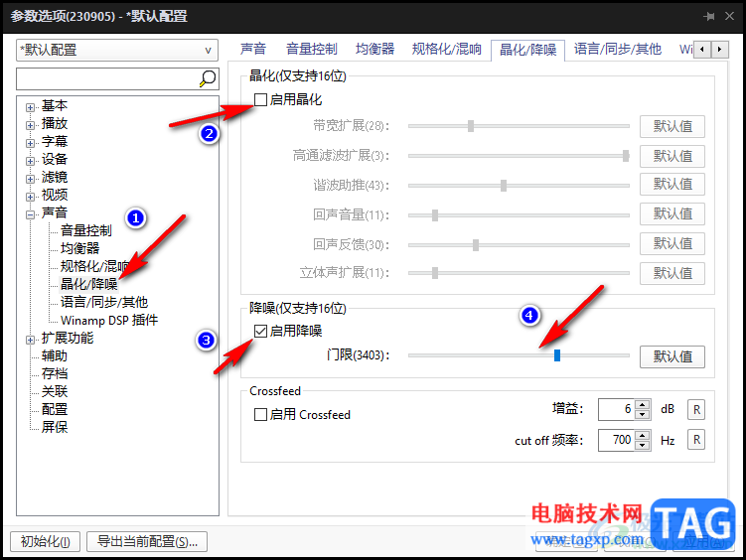Click the 谐波助推 slider handle
This screenshot has height=560, width=746.
(504, 186)
